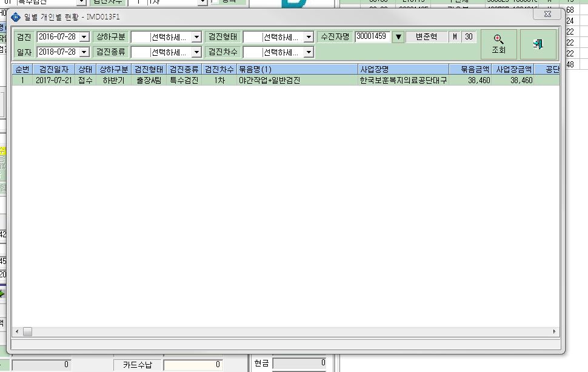The width and height of the screenshot is (588, 372).
Task: Sort by the 검진일자 column header
Action: click(54, 69)
